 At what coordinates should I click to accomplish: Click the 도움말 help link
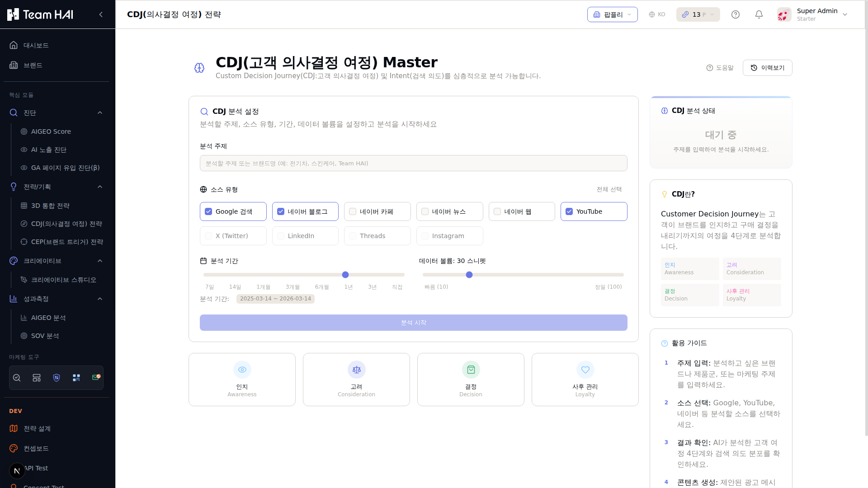tap(720, 68)
